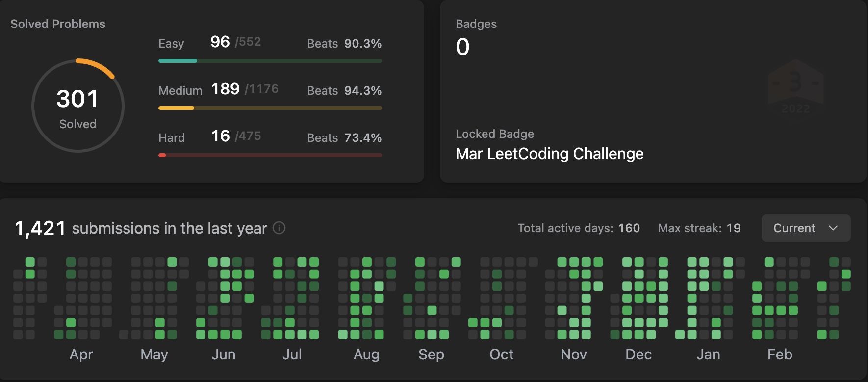Click the Medium difficulty progress bar
This screenshot has width=868, height=382.
click(270, 108)
